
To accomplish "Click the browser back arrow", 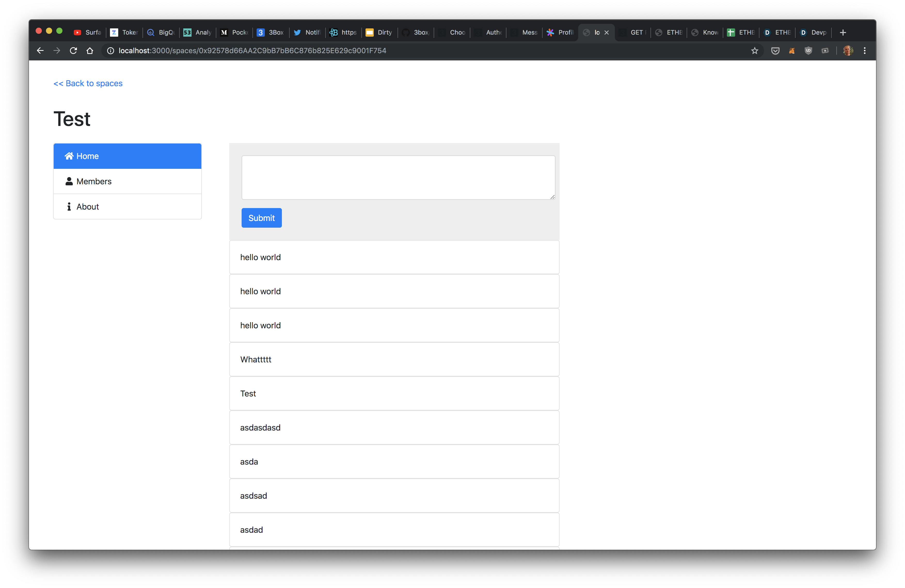I will coord(40,51).
